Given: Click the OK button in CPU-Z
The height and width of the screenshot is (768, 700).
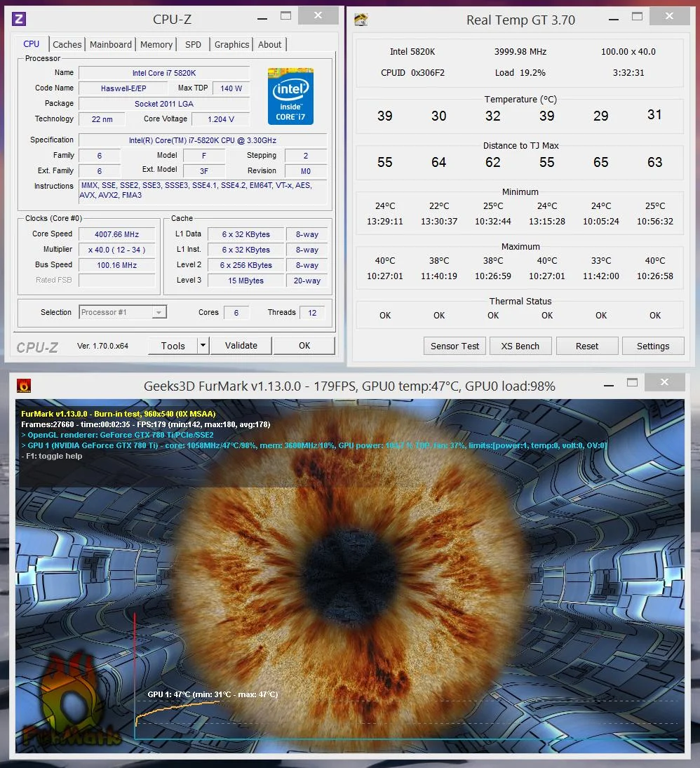Looking at the screenshot, I should tap(304, 345).
